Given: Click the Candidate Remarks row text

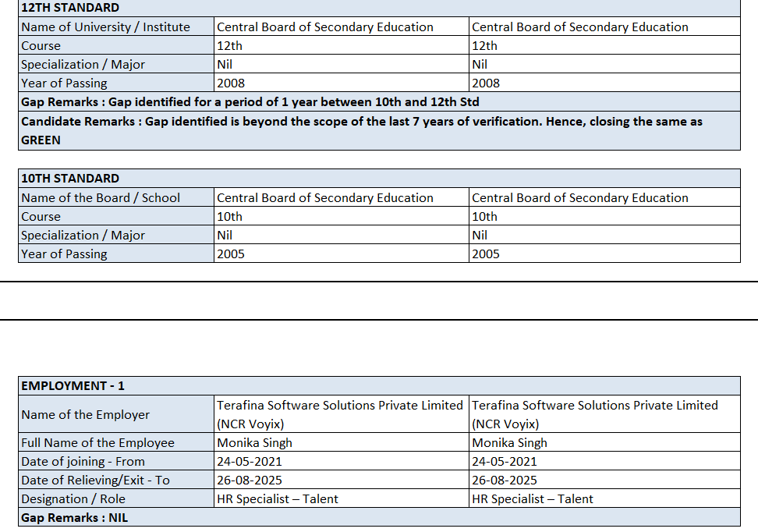Looking at the screenshot, I should 361,122.
